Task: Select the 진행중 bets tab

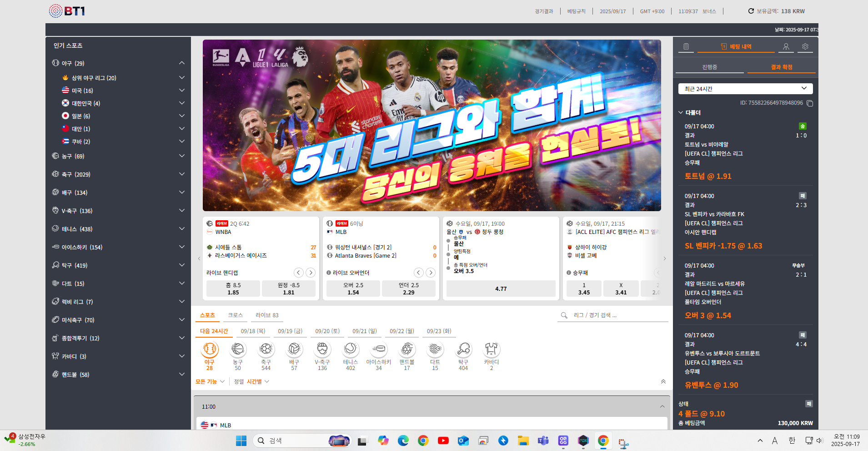Action: (709, 67)
